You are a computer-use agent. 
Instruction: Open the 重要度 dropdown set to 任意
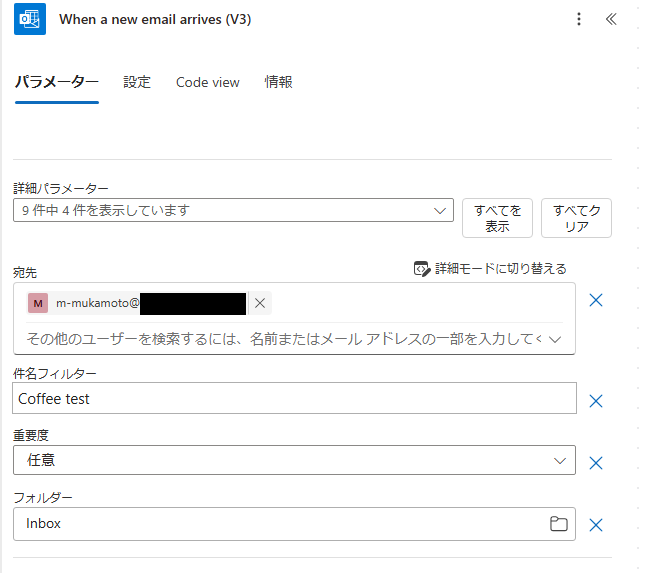pos(294,460)
